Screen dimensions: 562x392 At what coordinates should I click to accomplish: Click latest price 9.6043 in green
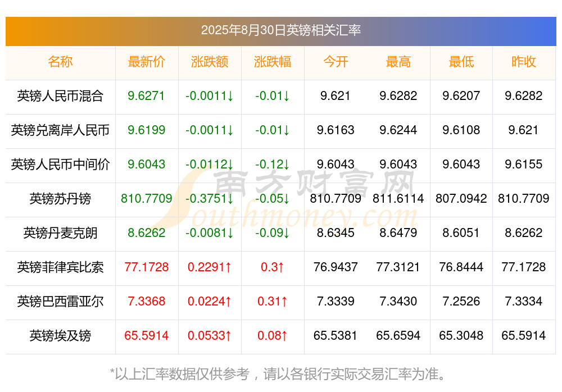pos(146,165)
